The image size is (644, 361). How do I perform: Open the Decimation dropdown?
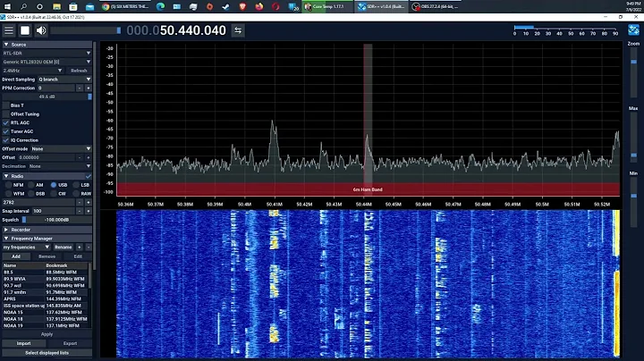click(x=60, y=166)
